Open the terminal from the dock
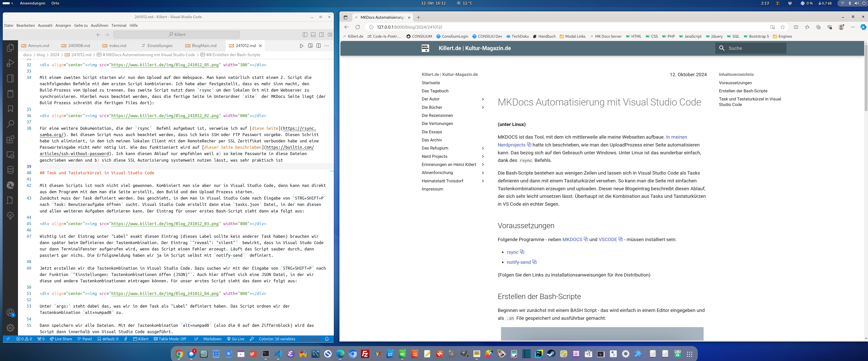This screenshot has height=361, width=868. (266, 354)
